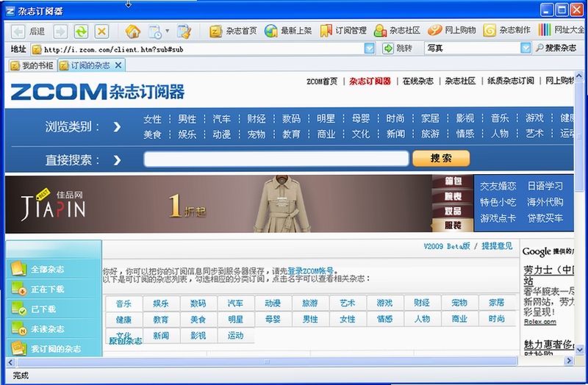Image resolution: width=588 pixels, height=385 pixels.
Task: Click the Back arrow icon
Action: tap(18, 32)
